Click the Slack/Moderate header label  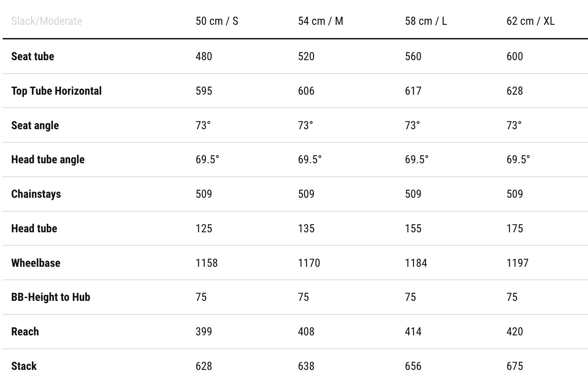click(46, 21)
